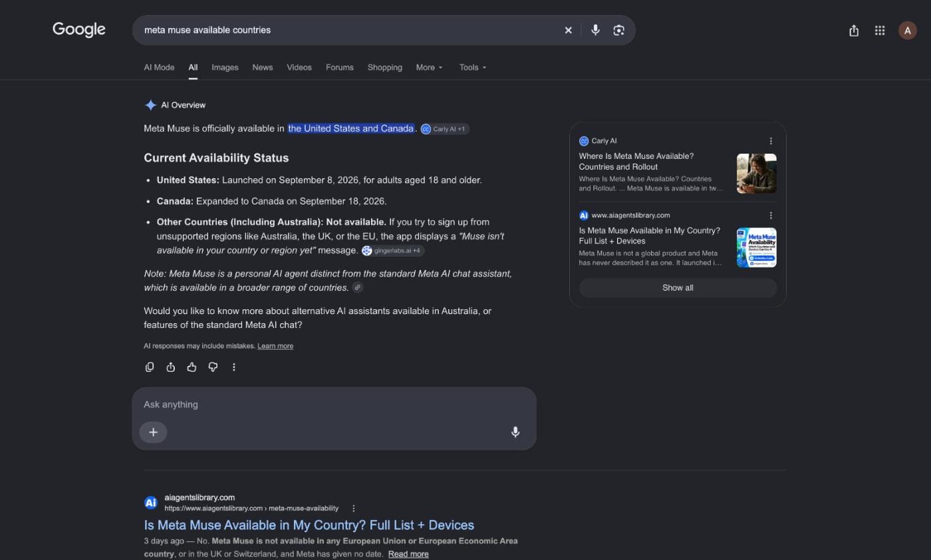
Task: Click the Read more link in the result snippet
Action: pyautogui.click(x=408, y=554)
